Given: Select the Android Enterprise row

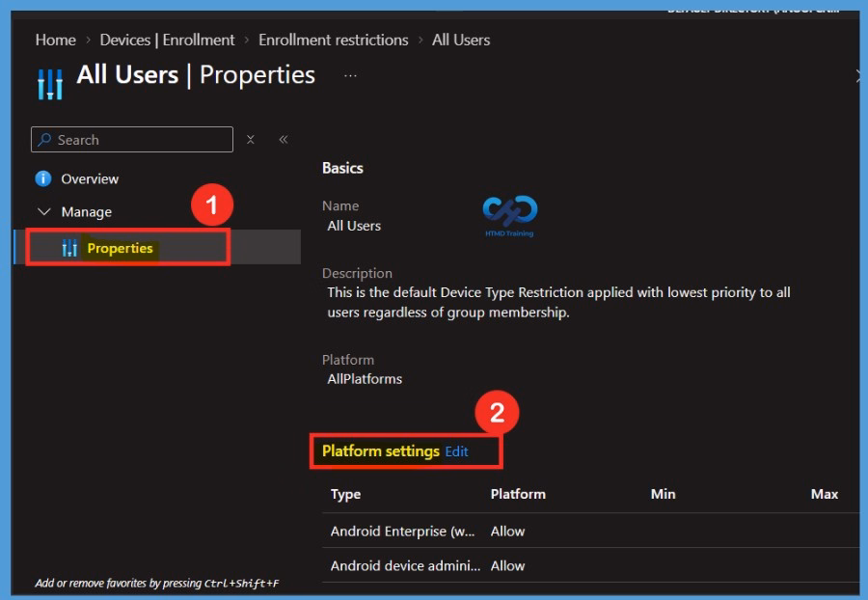Looking at the screenshot, I should click(590, 531).
